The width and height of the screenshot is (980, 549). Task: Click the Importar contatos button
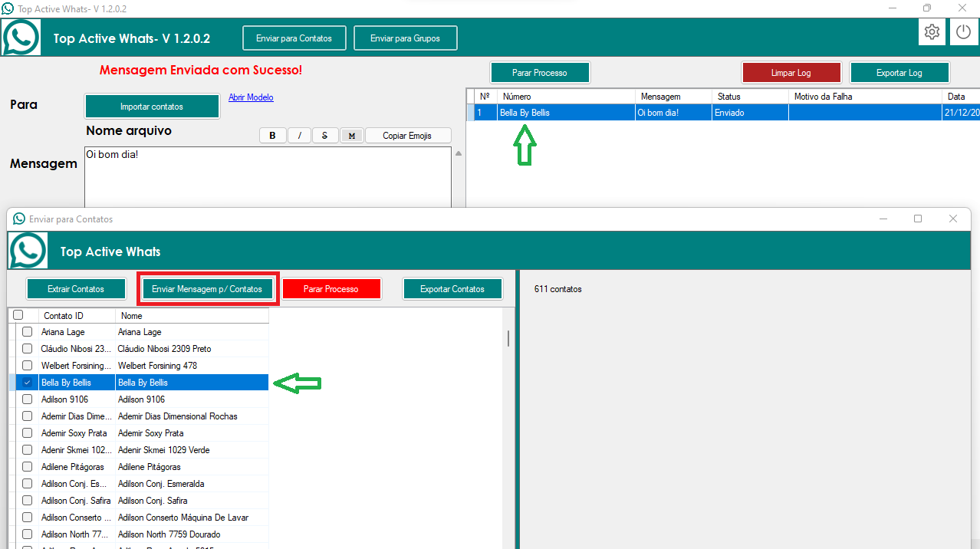point(152,107)
